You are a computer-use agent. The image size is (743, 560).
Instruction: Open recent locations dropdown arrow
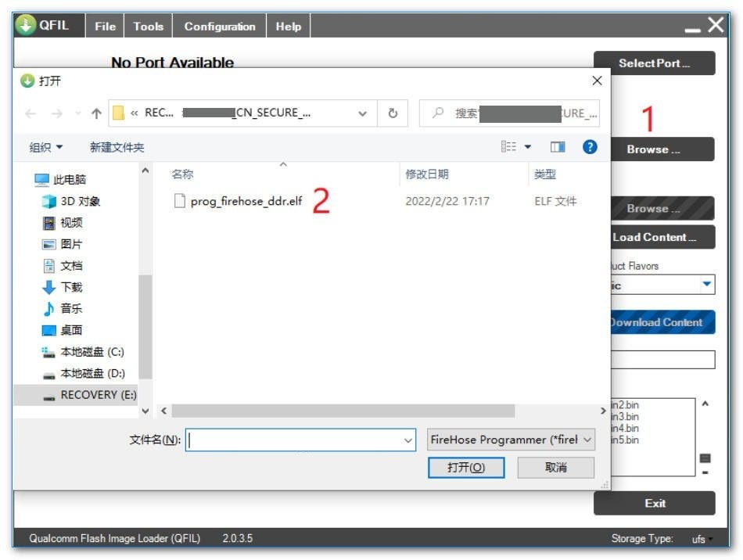click(77, 113)
